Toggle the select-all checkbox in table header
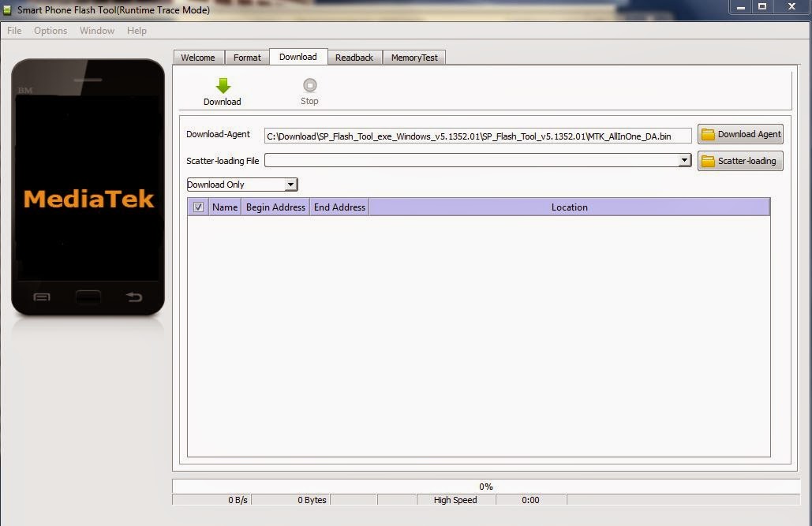The image size is (812, 526). 198,207
